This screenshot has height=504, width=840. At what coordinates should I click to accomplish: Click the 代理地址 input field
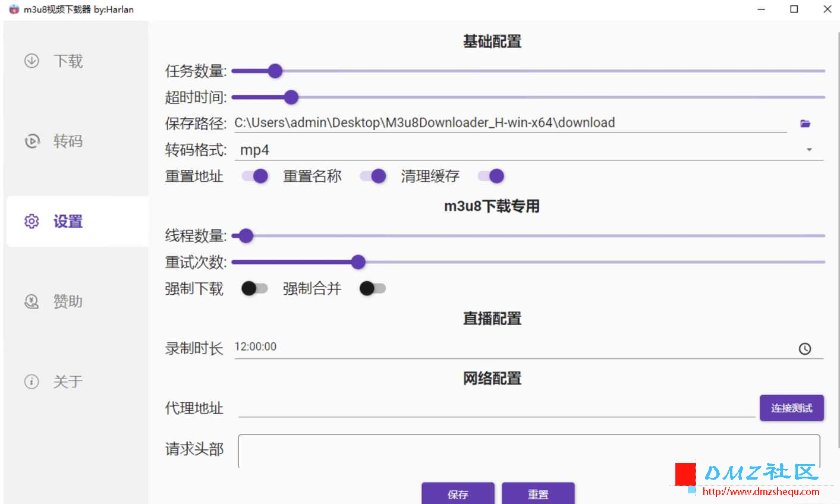[x=496, y=408]
